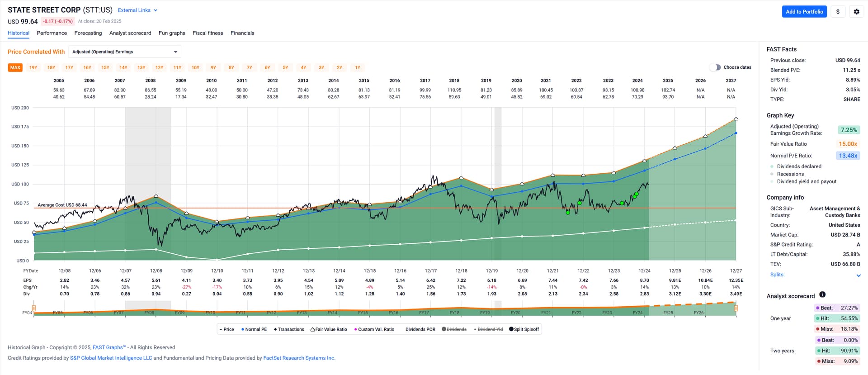Click the right handle of range slider
Screen dimensions: 868x375
click(736, 308)
